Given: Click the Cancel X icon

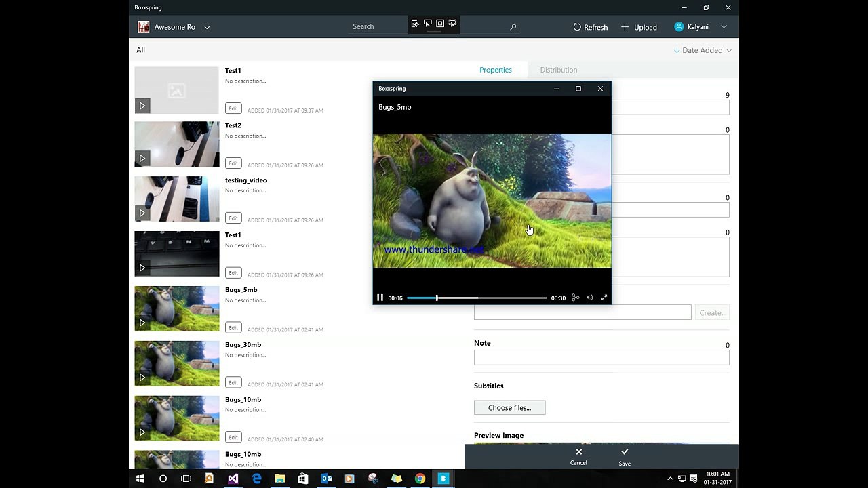Looking at the screenshot, I should [578, 452].
